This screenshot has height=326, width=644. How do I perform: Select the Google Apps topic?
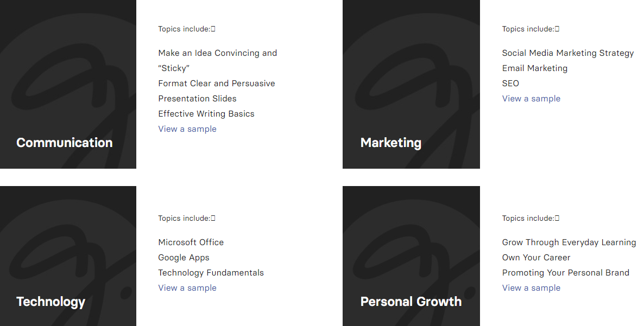[184, 258]
